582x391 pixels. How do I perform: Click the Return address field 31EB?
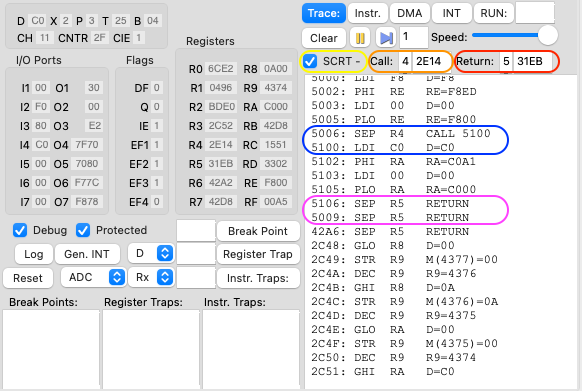click(532, 61)
